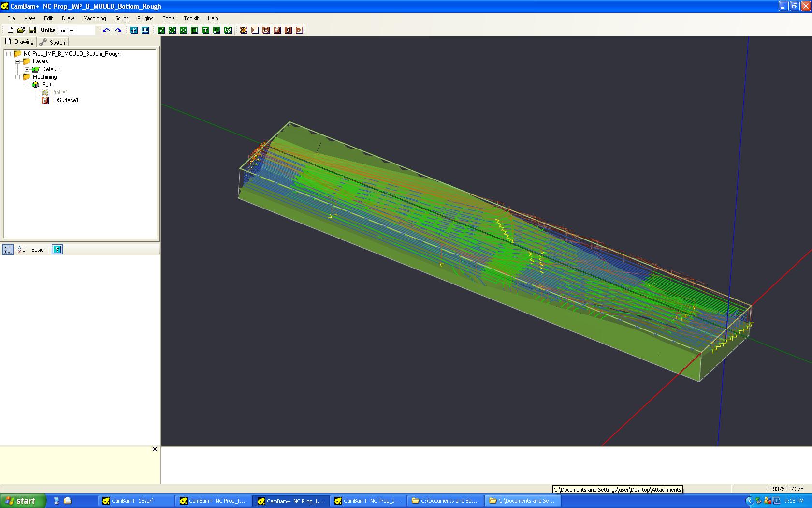Viewport: 812px width, 508px height.
Task: Insert an Engrave machining operation
Action: pos(266,30)
